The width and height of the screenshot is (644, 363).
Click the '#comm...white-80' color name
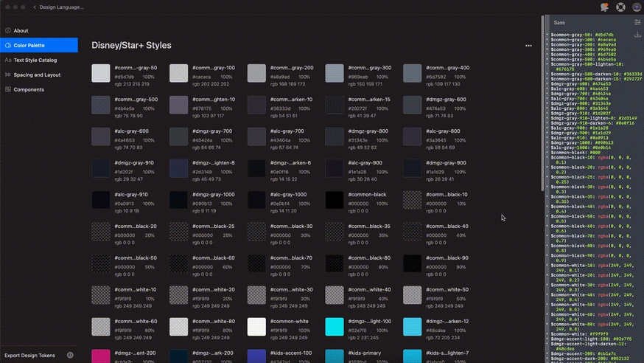coord(214,321)
